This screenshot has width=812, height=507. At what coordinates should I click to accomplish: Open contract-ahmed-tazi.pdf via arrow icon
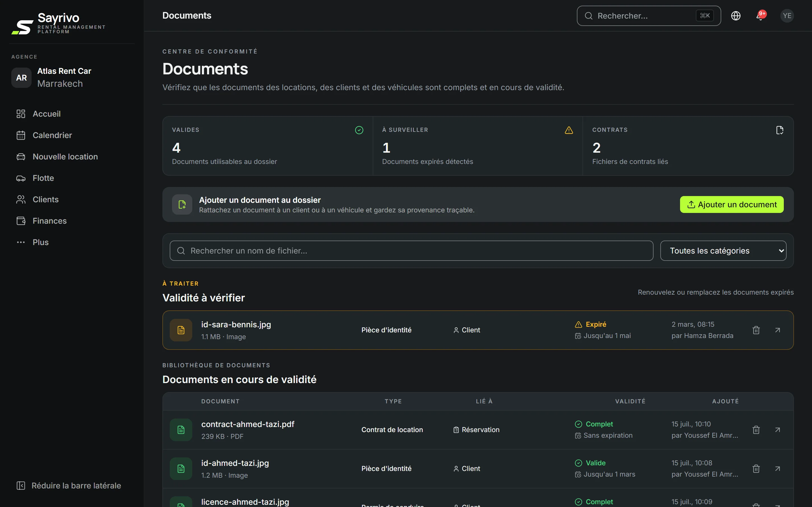(777, 430)
